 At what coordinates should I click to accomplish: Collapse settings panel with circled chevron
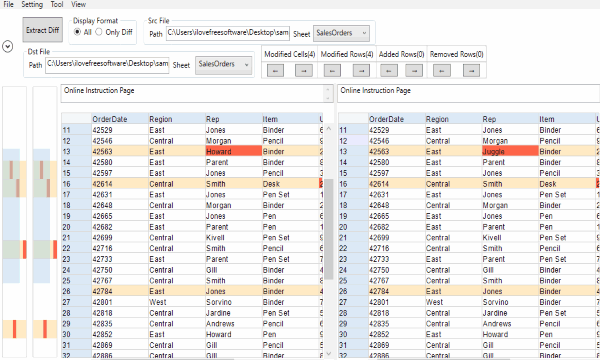(x=7, y=46)
